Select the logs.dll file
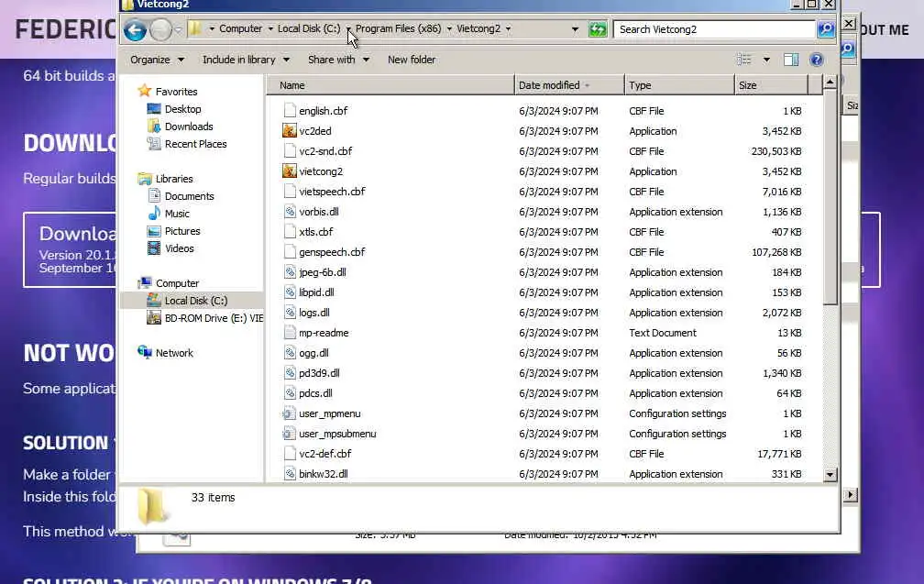Image resolution: width=924 pixels, height=584 pixels. click(x=314, y=313)
